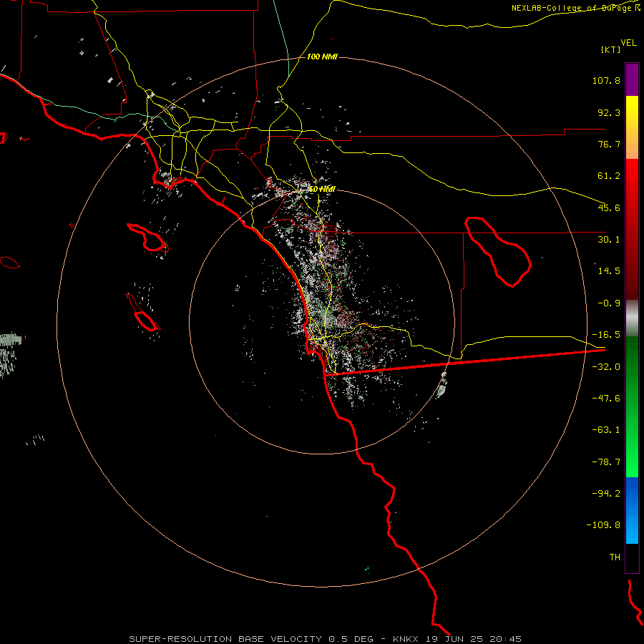644x644 pixels.
Task: Select the -47.6 scale value
Action: pos(606,399)
